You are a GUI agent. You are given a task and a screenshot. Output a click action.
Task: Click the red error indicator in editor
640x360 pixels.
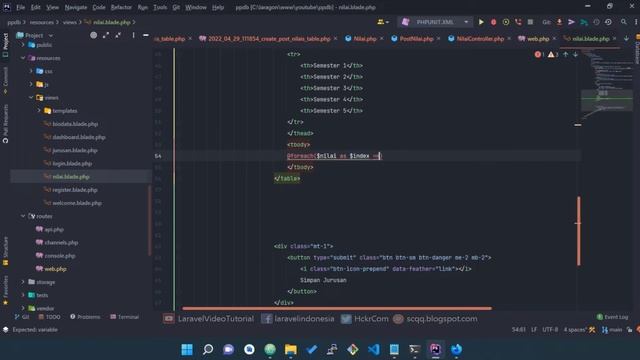click(539, 54)
